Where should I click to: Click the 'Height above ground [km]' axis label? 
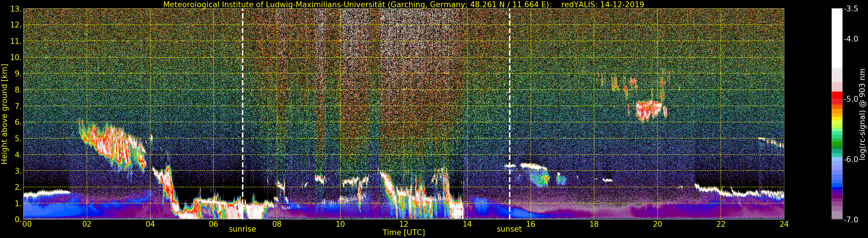[4, 114]
